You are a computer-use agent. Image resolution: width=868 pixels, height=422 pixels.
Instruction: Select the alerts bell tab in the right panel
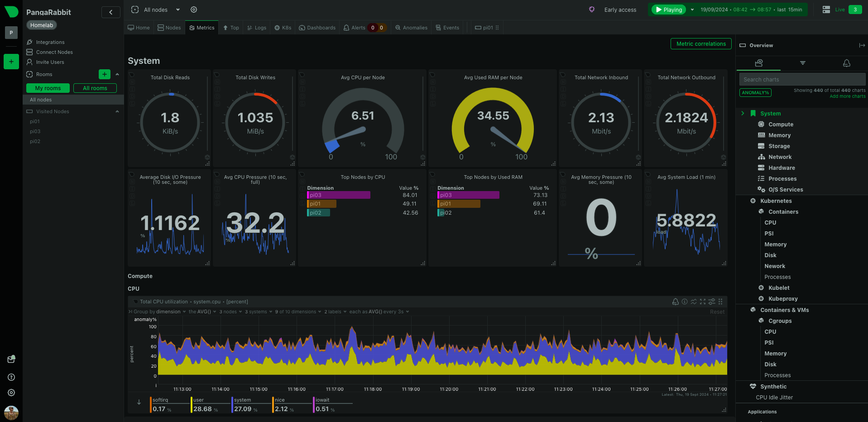[x=847, y=63]
